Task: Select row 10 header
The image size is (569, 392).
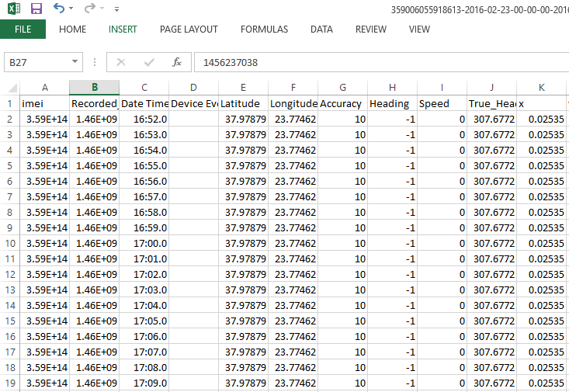Action: click(x=10, y=243)
